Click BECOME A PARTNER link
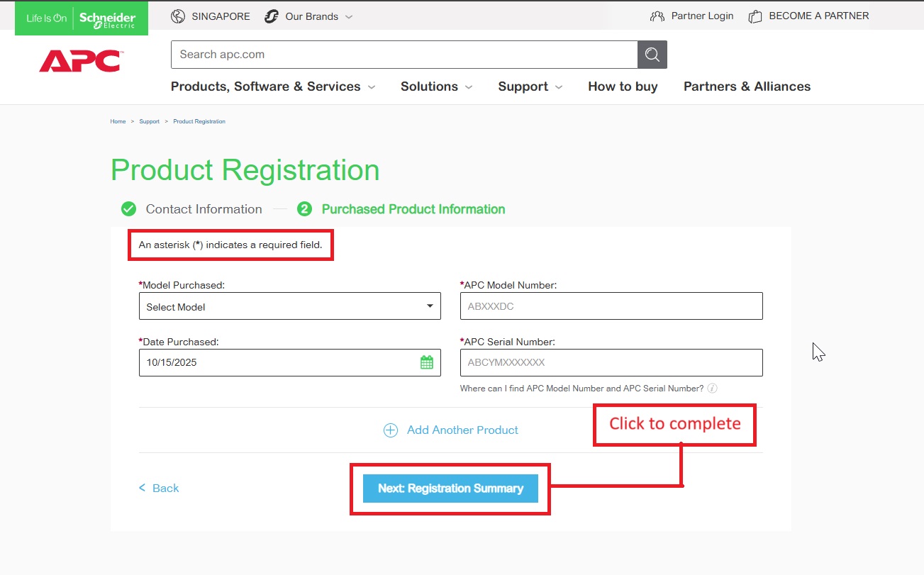The image size is (924, 575). pos(818,16)
